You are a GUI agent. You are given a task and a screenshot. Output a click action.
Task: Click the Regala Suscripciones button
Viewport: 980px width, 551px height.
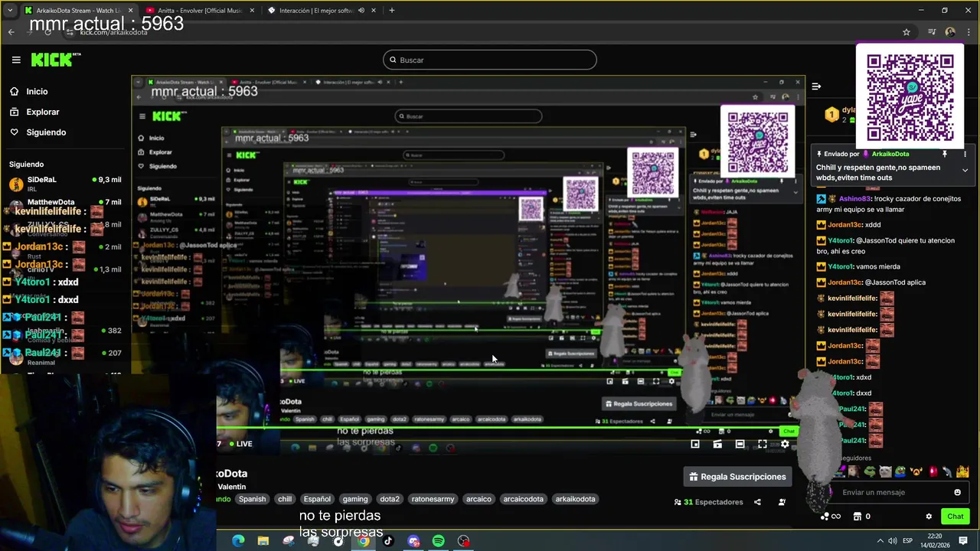coord(737,477)
